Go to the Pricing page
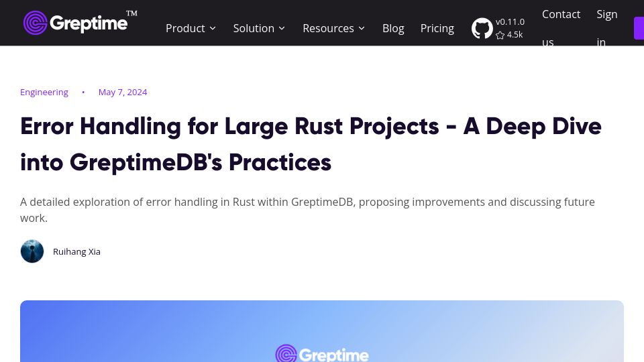This screenshot has width=644, height=362. (x=437, y=28)
